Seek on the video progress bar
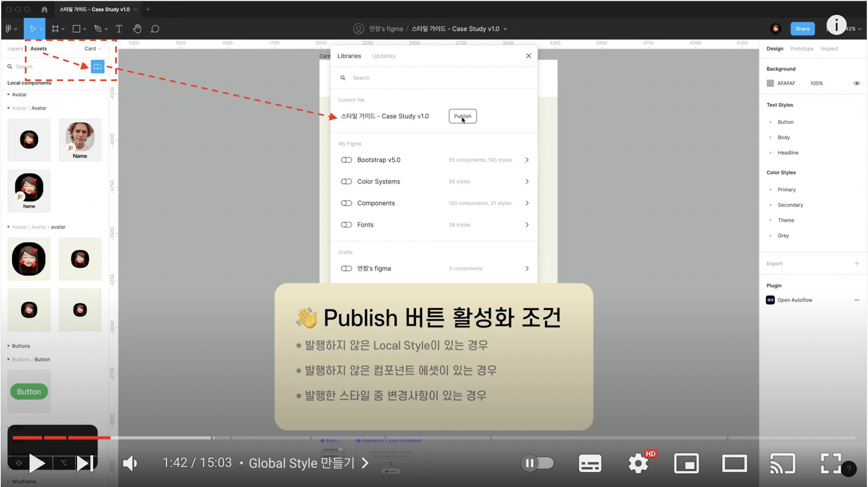 (434, 438)
